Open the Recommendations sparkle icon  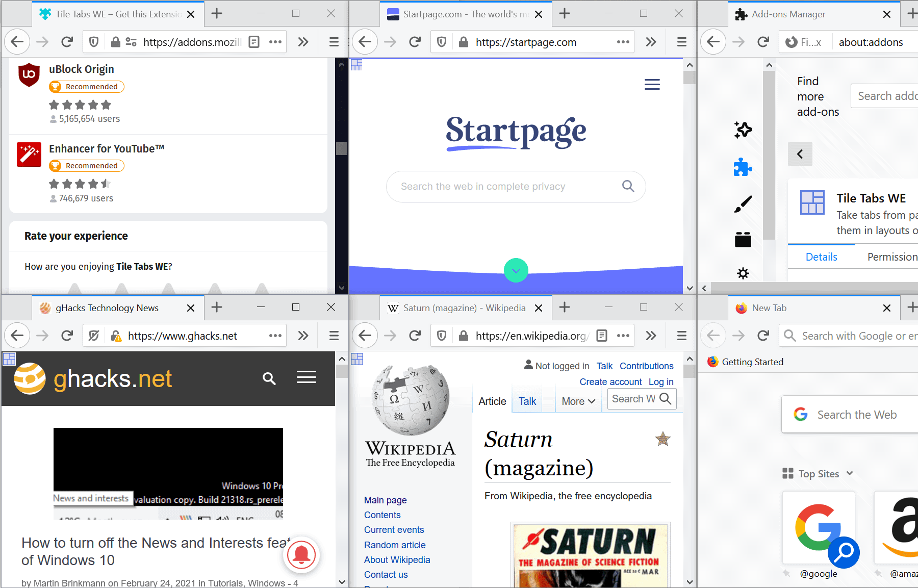743,130
